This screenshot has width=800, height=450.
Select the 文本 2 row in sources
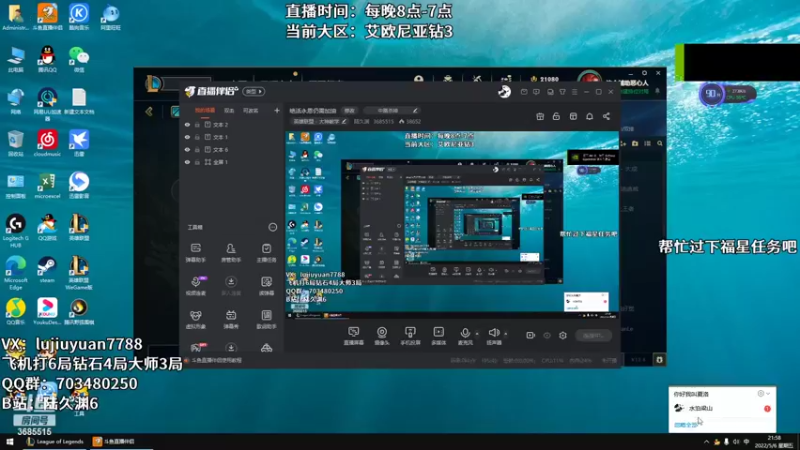[232, 124]
